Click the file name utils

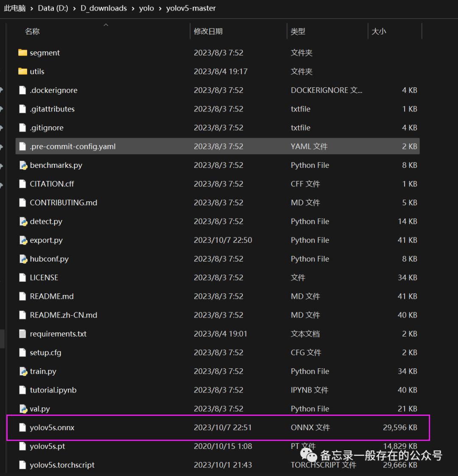pyautogui.click(x=37, y=71)
